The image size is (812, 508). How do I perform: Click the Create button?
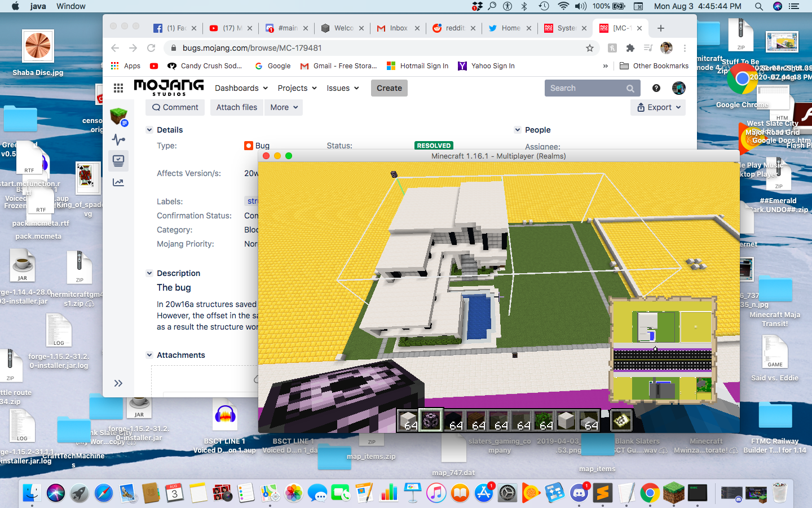click(x=389, y=88)
